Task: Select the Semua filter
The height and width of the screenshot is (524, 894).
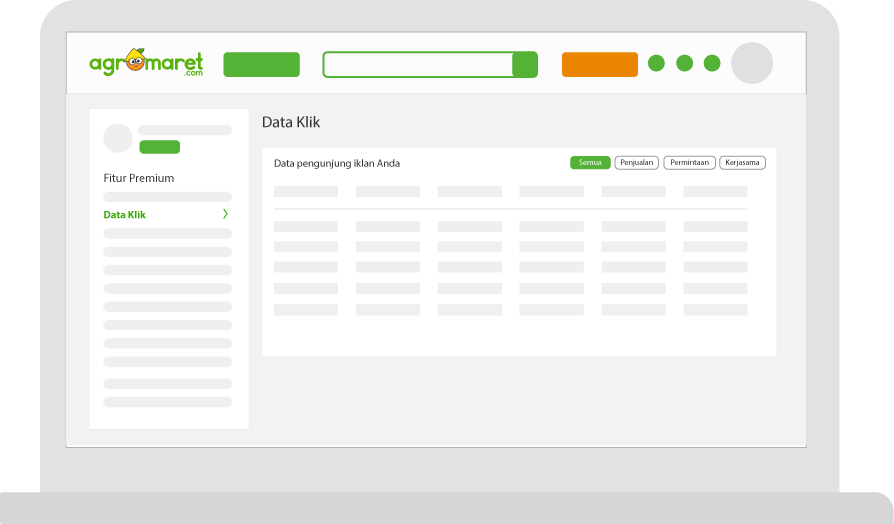Action: click(590, 163)
